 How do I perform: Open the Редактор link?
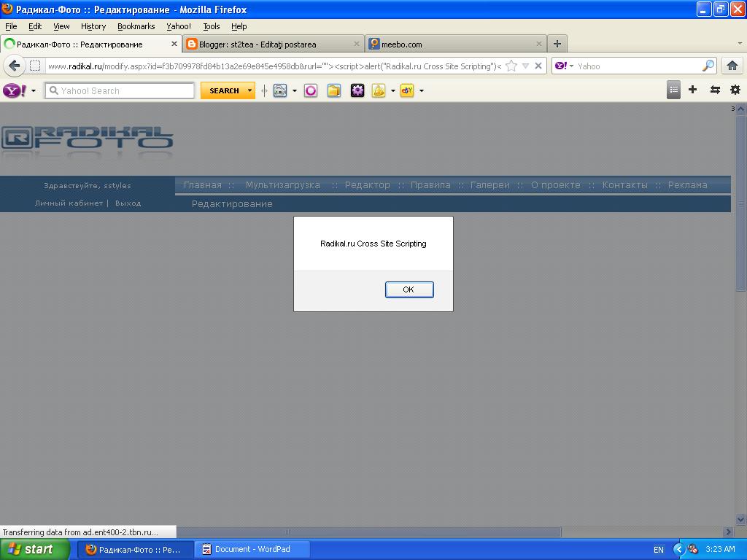(x=368, y=184)
